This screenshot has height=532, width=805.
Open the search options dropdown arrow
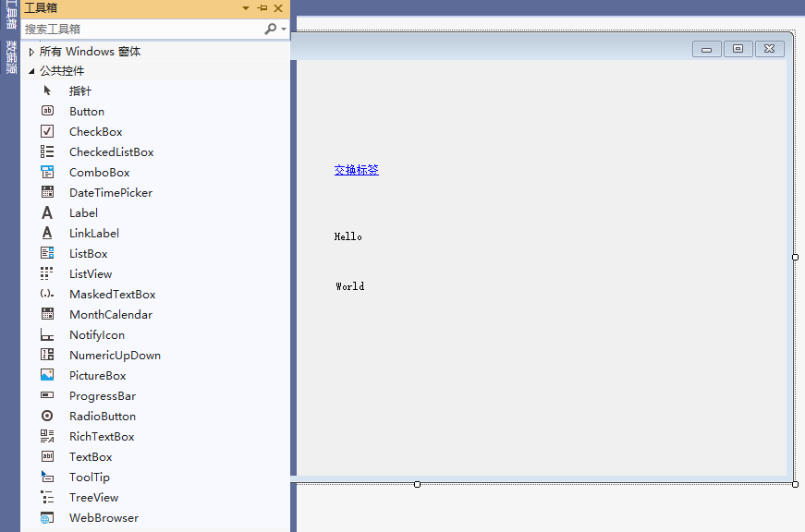pyautogui.click(x=284, y=29)
